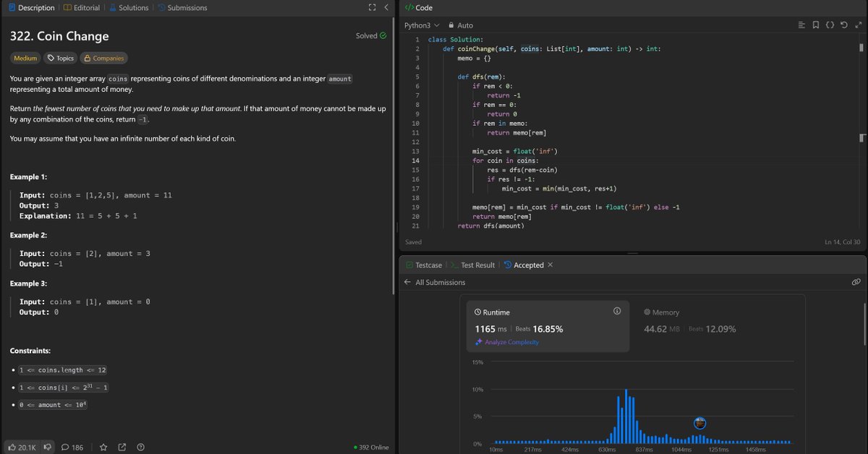Click the Medium difficulty tag
Viewport: 868px width, 454px height.
25,58
